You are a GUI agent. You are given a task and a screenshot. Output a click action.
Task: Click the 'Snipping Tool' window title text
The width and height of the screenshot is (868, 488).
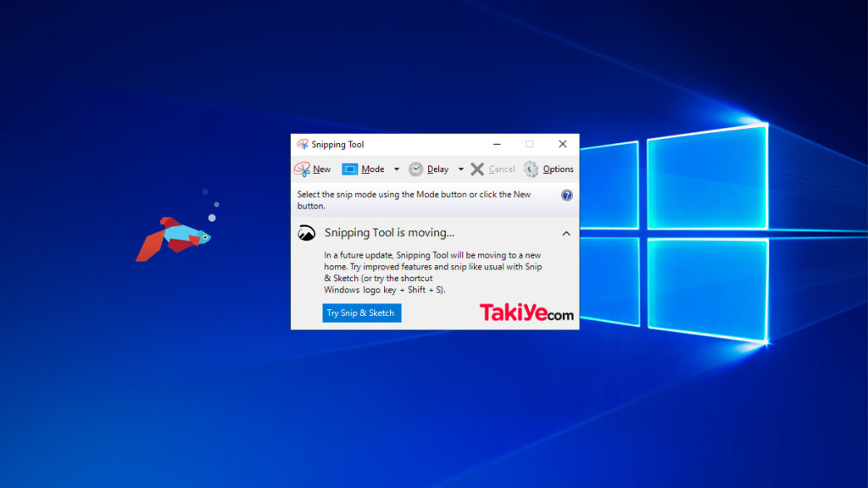click(x=337, y=144)
